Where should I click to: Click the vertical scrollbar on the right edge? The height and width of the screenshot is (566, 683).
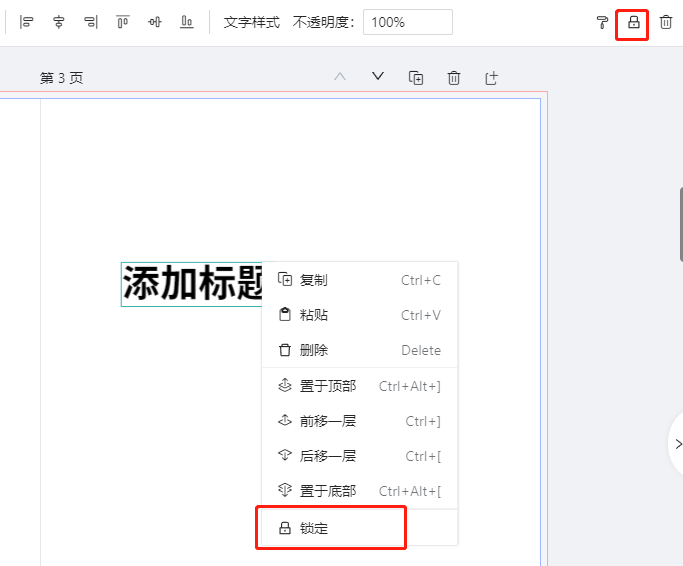coord(681,224)
